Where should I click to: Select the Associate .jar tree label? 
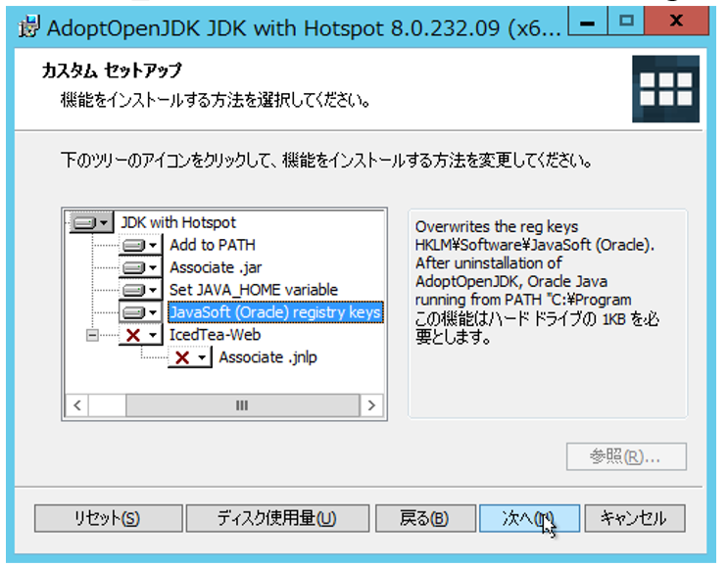click(216, 267)
